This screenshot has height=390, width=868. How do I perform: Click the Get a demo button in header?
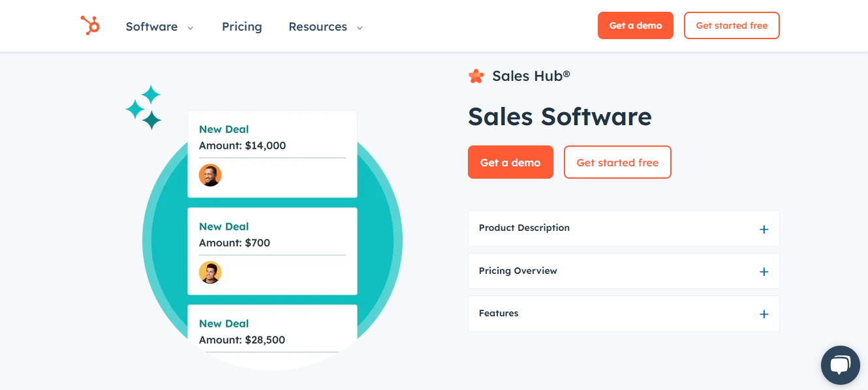click(636, 25)
